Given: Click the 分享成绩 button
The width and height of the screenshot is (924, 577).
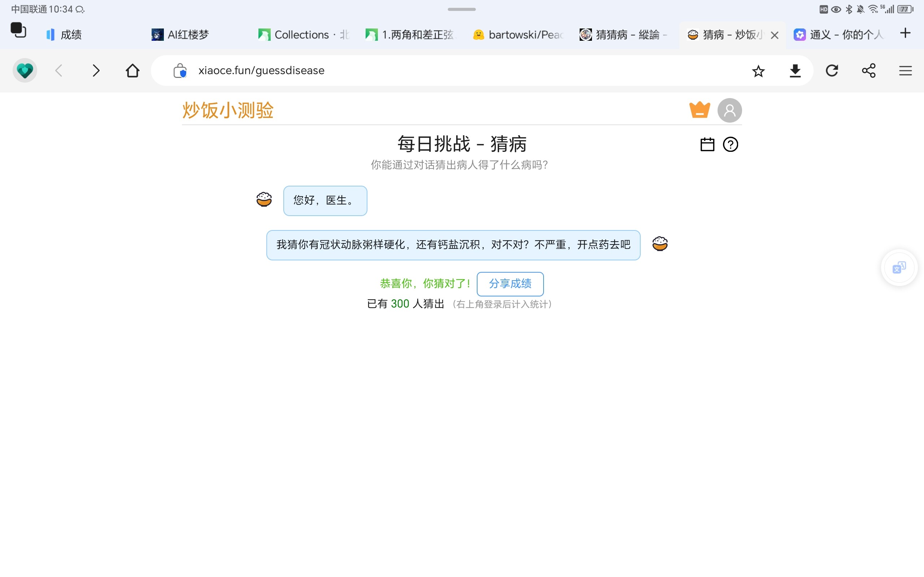Looking at the screenshot, I should click(510, 284).
